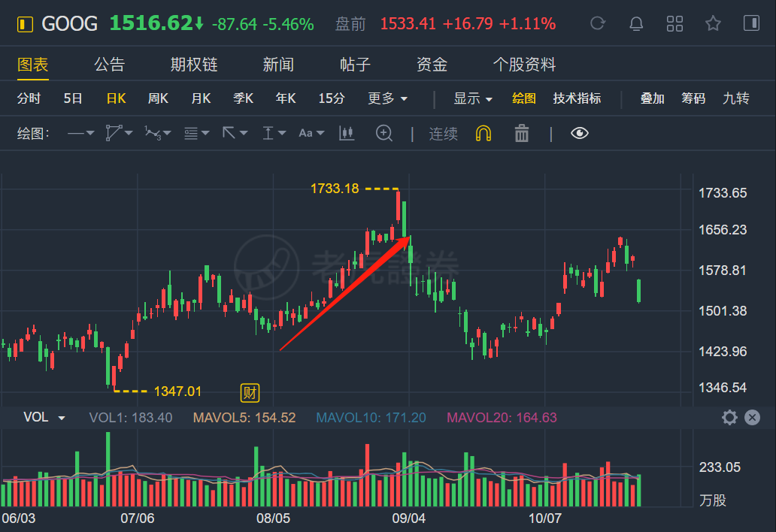
Task: Open the 显示 display dropdown
Action: tap(472, 98)
